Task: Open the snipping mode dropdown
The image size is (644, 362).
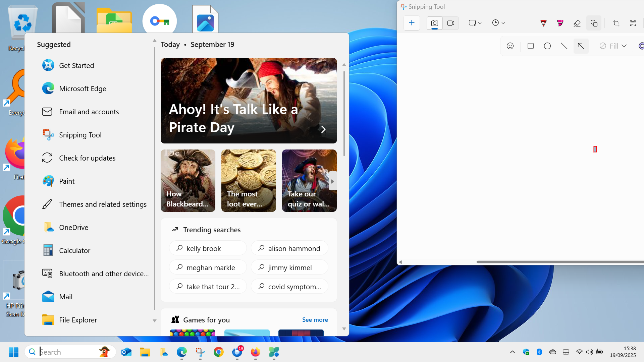Action: click(475, 23)
